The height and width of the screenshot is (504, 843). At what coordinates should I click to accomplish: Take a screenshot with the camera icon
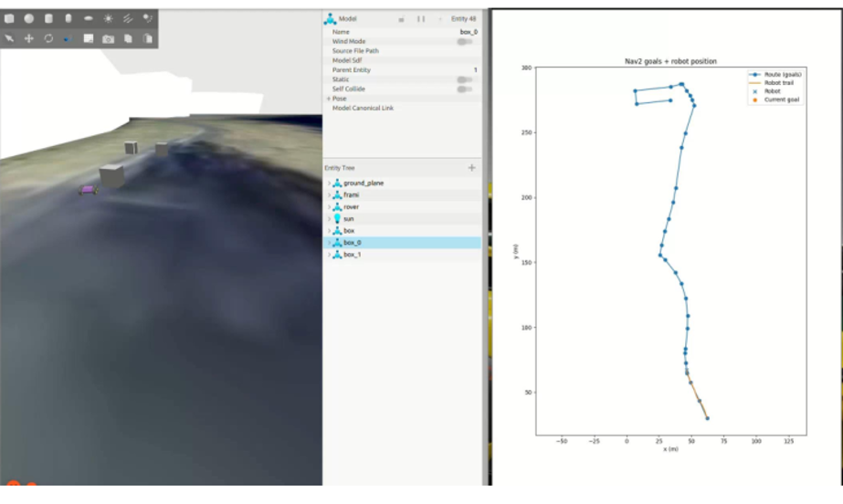(108, 38)
